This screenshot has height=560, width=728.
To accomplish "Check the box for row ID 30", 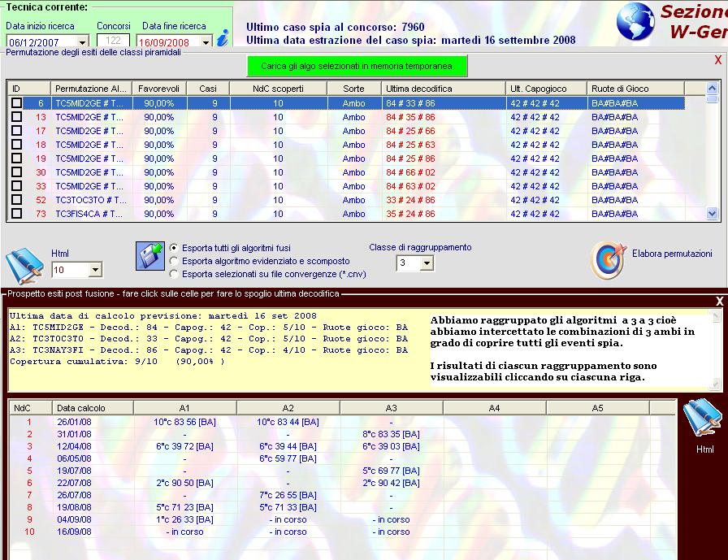I will (17, 172).
